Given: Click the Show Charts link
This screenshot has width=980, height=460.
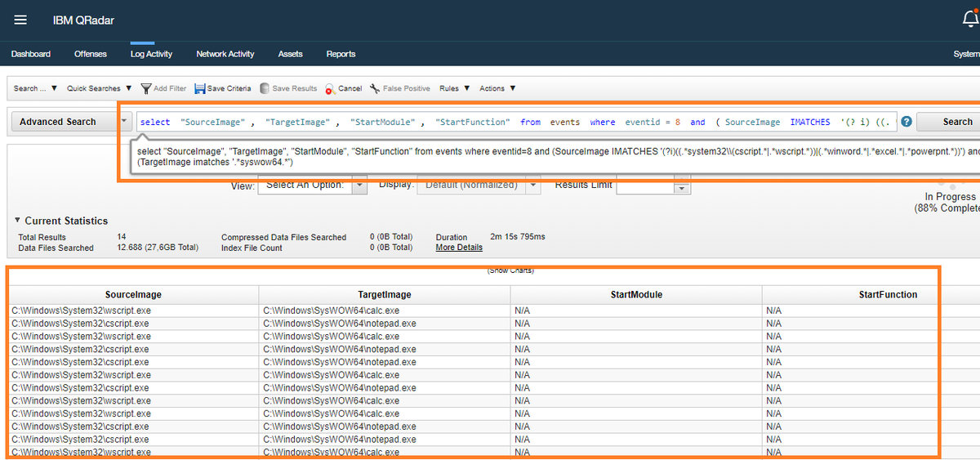Looking at the screenshot, I should 510,270.
